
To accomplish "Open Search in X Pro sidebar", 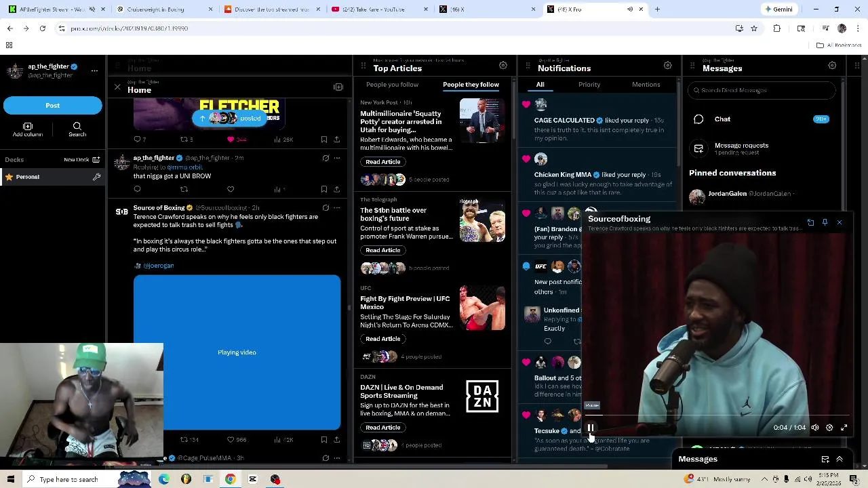I will (77, 129).
